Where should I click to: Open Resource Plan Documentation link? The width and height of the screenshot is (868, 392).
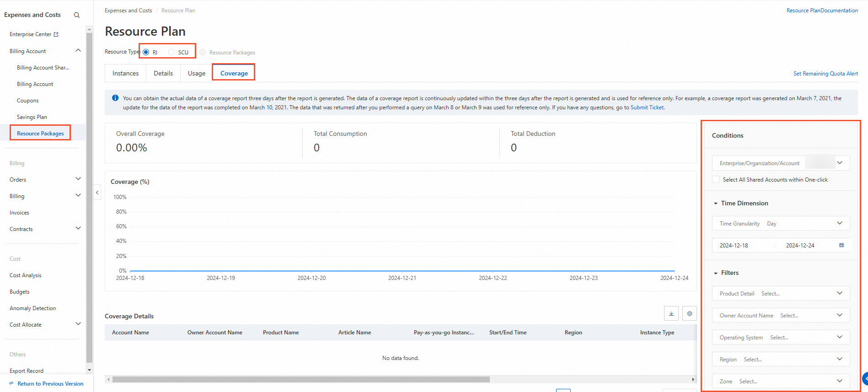tap(822, 11)
